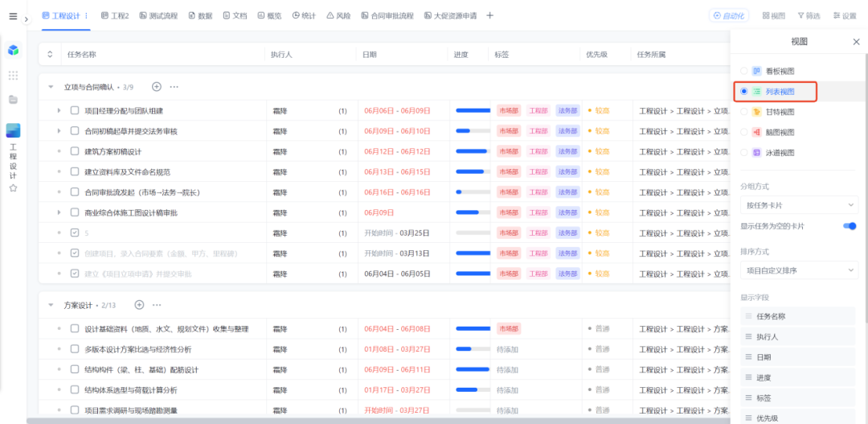The image size is (868, 424).
Task: Uncheck 建立《项目立项申请》并提交审批 checkbox
Action: [75, 274]
